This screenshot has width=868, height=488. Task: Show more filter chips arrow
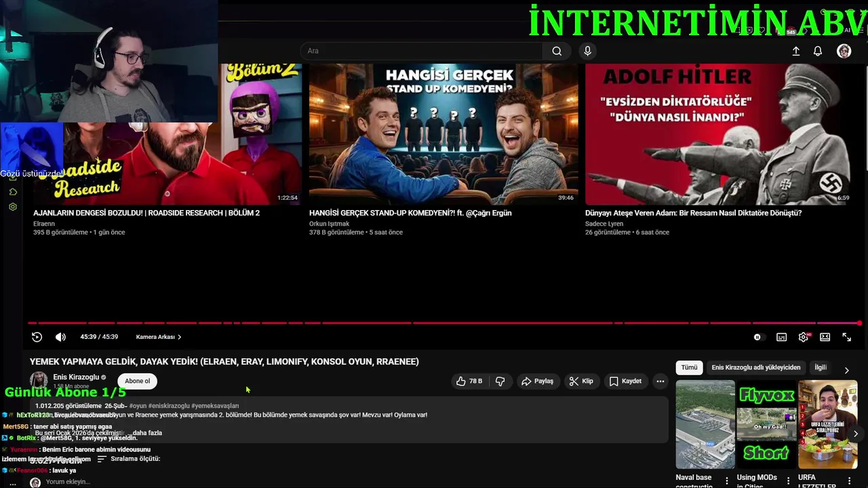846,370
